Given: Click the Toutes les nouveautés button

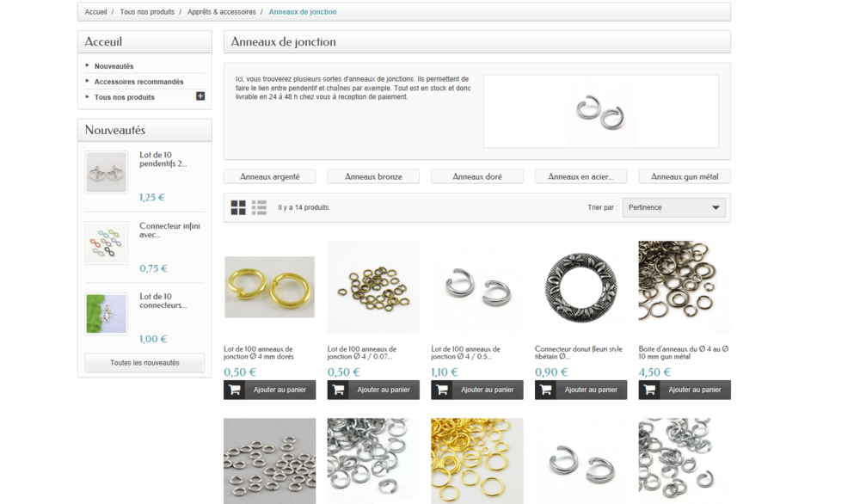Looking at the screenshot, I should coord(144,362).
